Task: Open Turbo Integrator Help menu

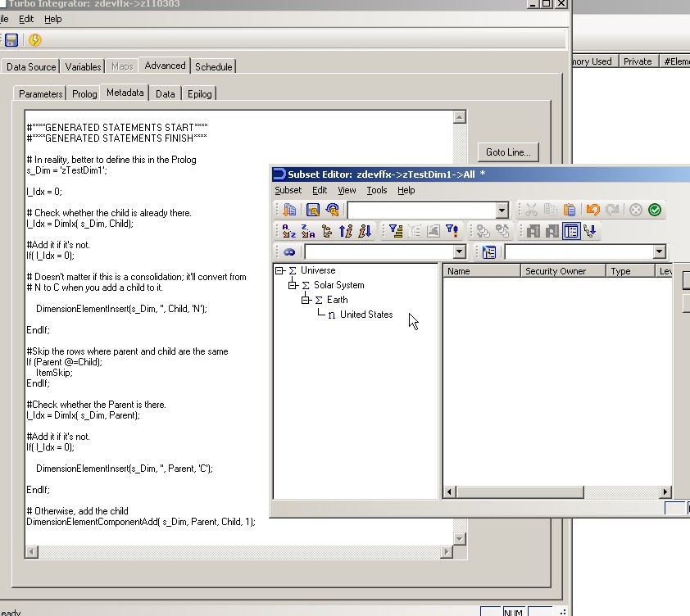Action: click(x=52, y=19)
